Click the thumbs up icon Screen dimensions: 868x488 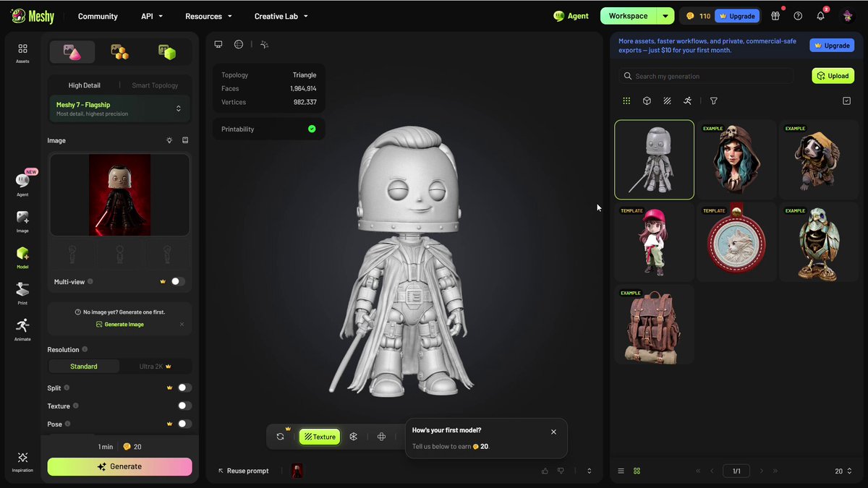click(545, 471)
